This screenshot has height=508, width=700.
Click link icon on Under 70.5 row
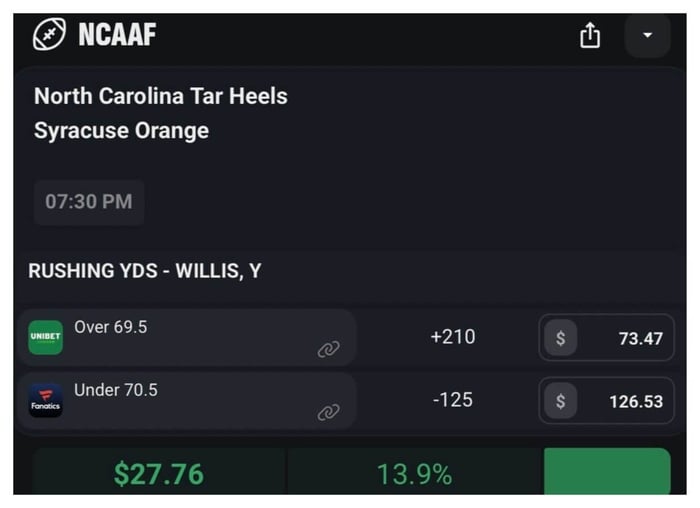click(328, 412)
